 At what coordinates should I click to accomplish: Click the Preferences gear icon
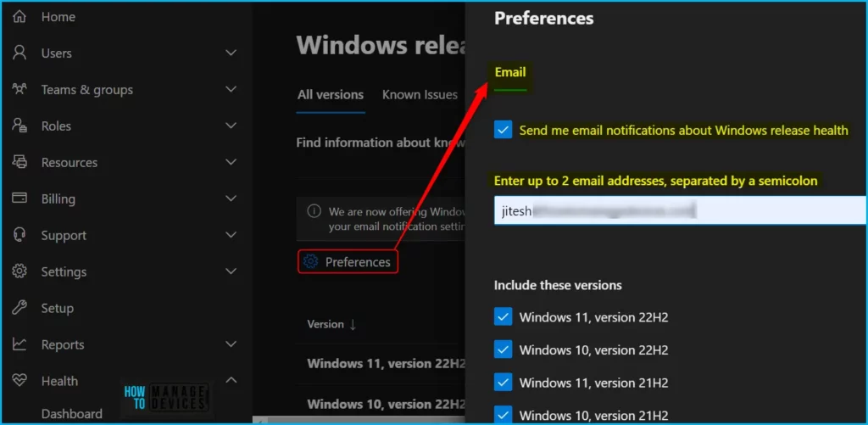(x=311, y=261)
